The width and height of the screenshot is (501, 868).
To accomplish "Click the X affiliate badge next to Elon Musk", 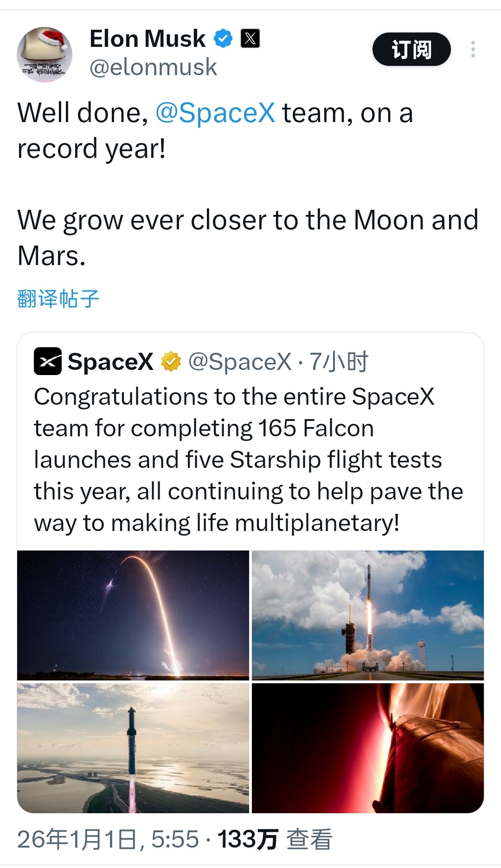I will click(x=250, y=39).
